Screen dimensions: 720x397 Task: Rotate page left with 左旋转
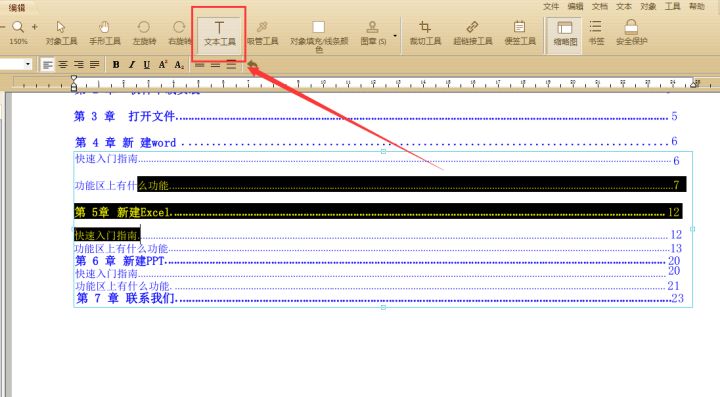144,33
